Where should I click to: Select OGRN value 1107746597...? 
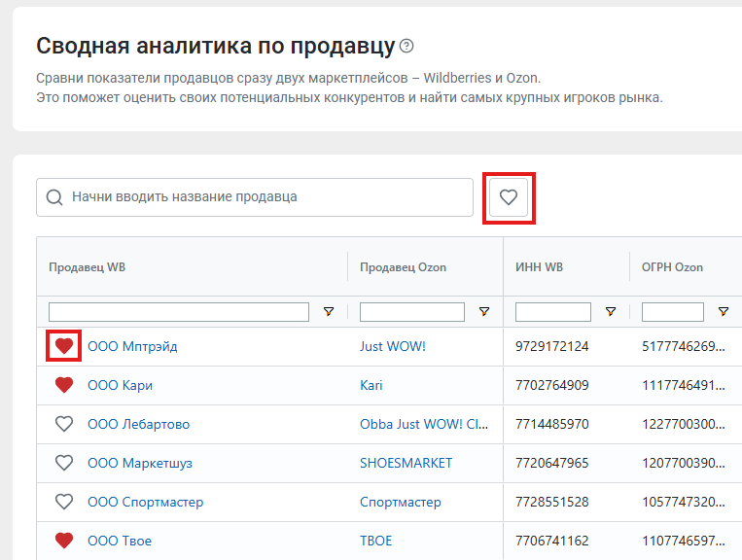coord(684,541)
